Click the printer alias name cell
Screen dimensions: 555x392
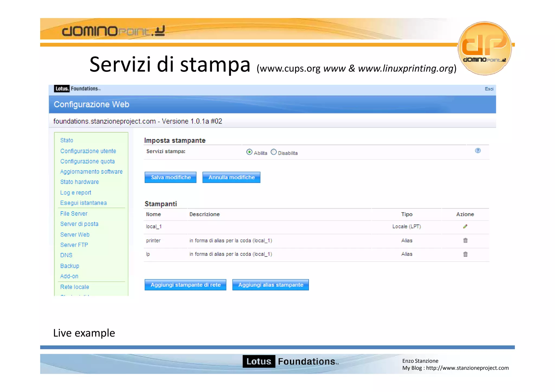pyautogui.click(x=153, y=241)
